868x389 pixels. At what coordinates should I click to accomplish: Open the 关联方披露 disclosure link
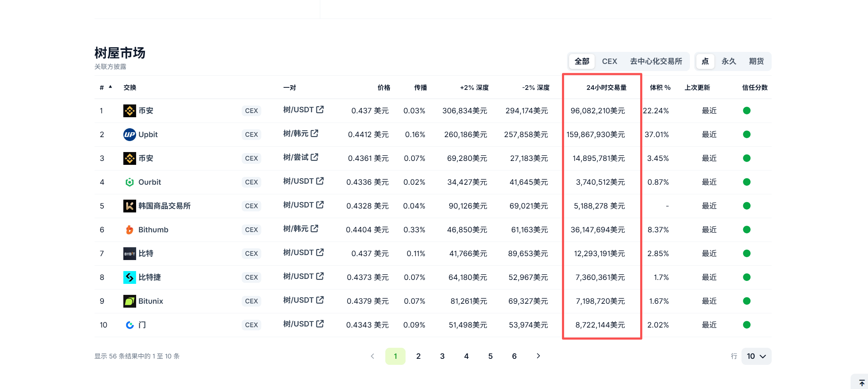(x=110, y=67)
